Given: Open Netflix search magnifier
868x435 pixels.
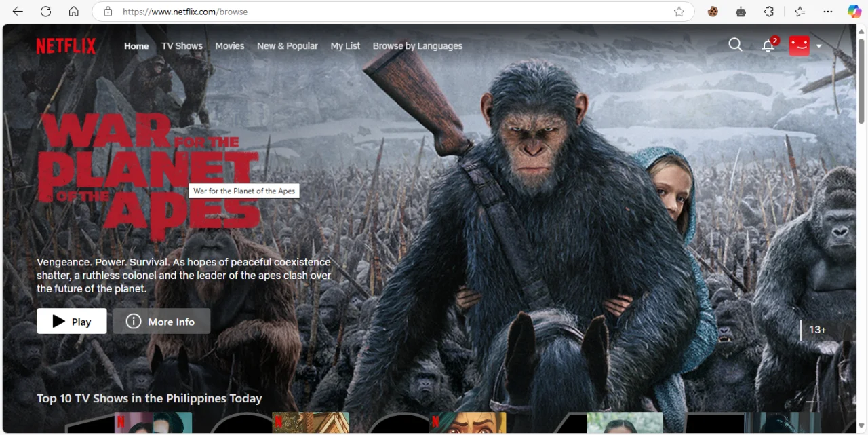Looking at the screenshot, I should (735, 45).
